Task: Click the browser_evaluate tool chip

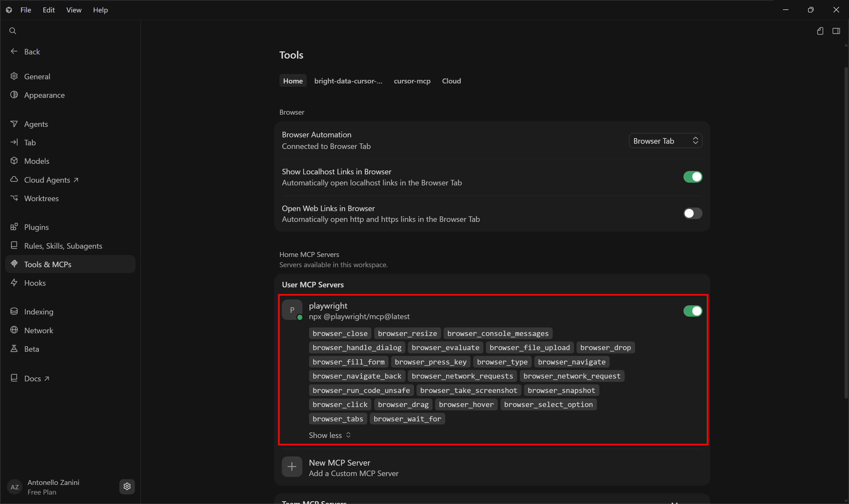Action: (x=446, y=348)
